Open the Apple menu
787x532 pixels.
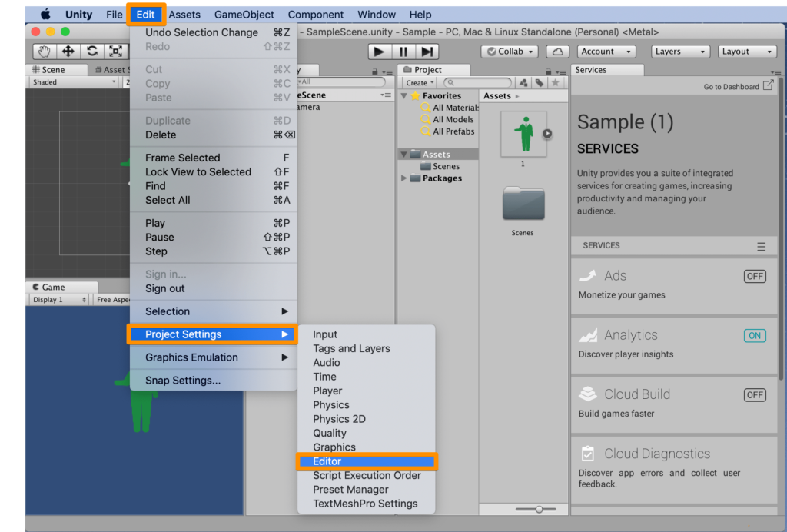tap(45, 14)
